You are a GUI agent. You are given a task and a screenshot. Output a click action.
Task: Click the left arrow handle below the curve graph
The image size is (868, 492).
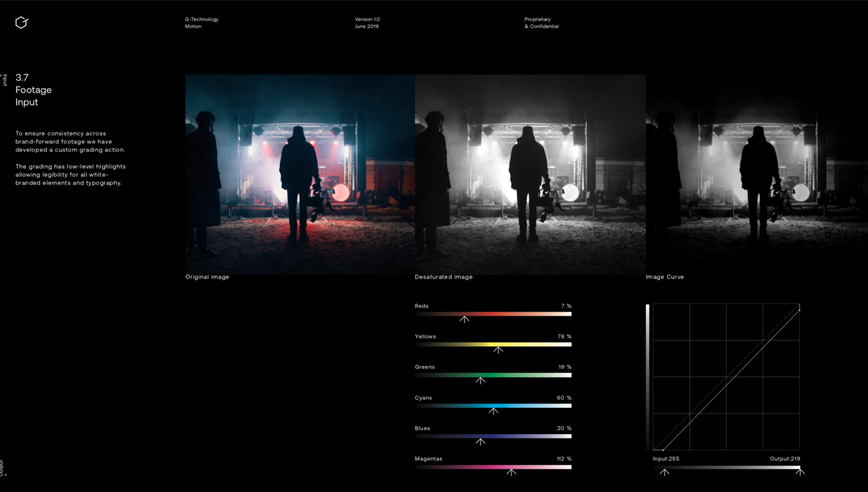click(664, 472)
